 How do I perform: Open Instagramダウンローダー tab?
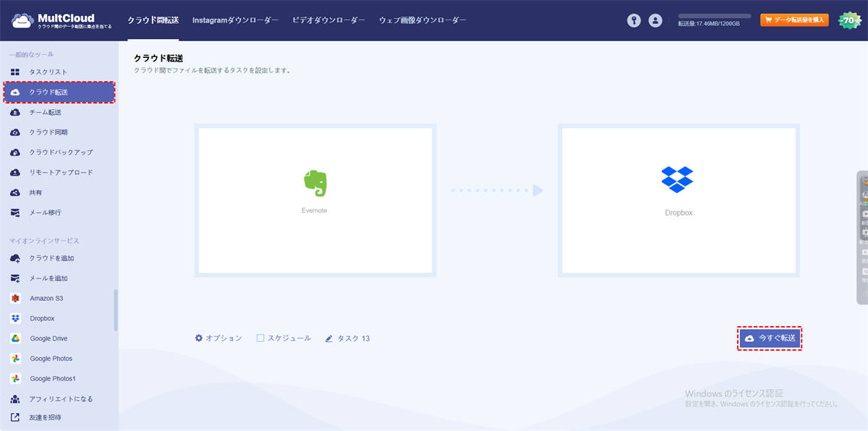tap(235, 20)
